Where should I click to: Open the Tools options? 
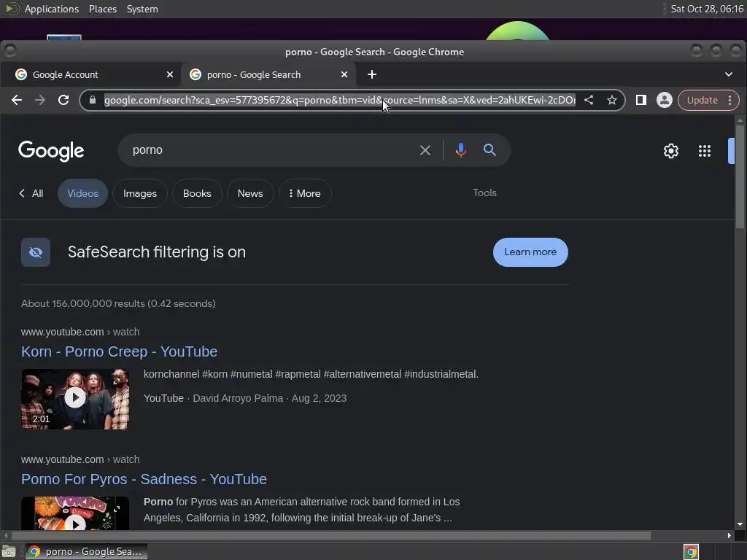point(484,192)
